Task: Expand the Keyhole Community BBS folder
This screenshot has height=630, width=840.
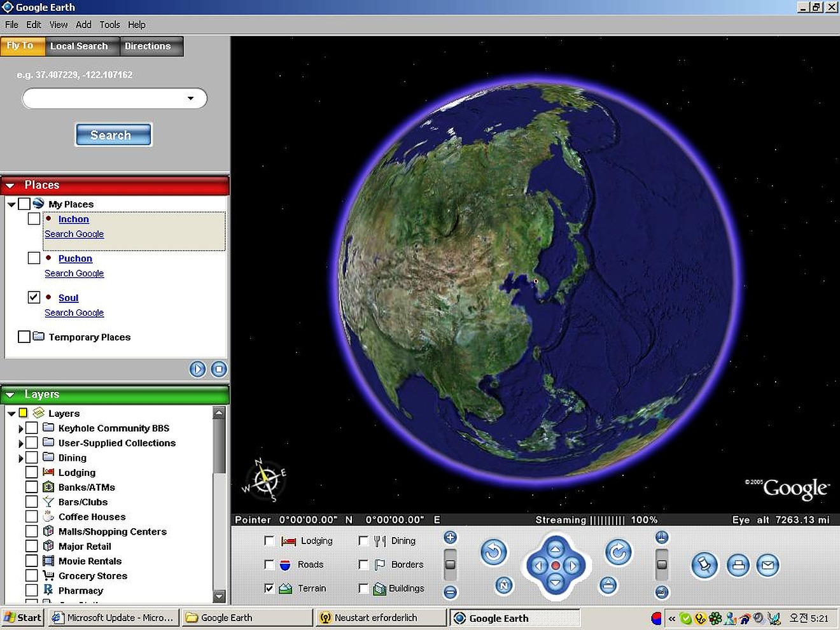Action: (20, 429)
